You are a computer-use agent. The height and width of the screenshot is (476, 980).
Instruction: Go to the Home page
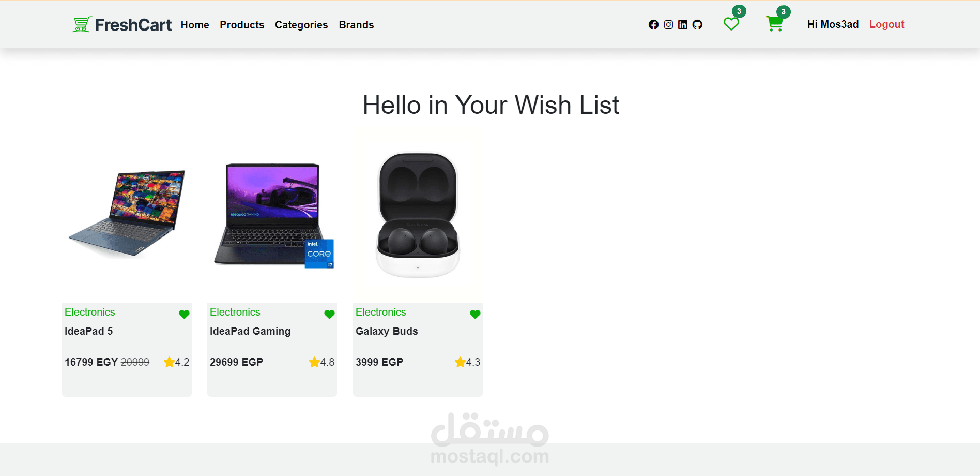(195, 25)
